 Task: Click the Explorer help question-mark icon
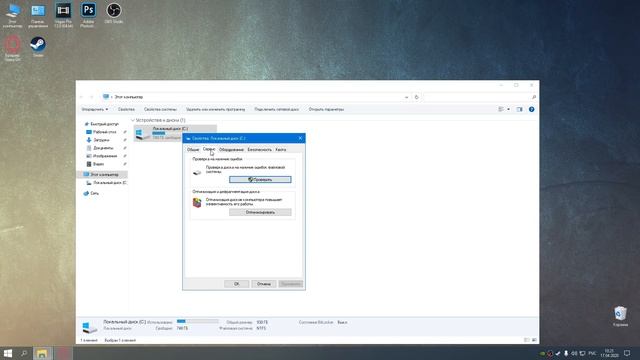click(531, 109)
